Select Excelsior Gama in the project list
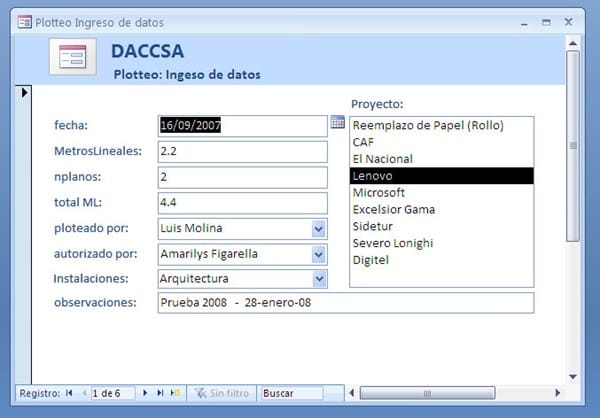Viewport: 600px width, 418px height. pyautogui.click(x=442, y=209)
